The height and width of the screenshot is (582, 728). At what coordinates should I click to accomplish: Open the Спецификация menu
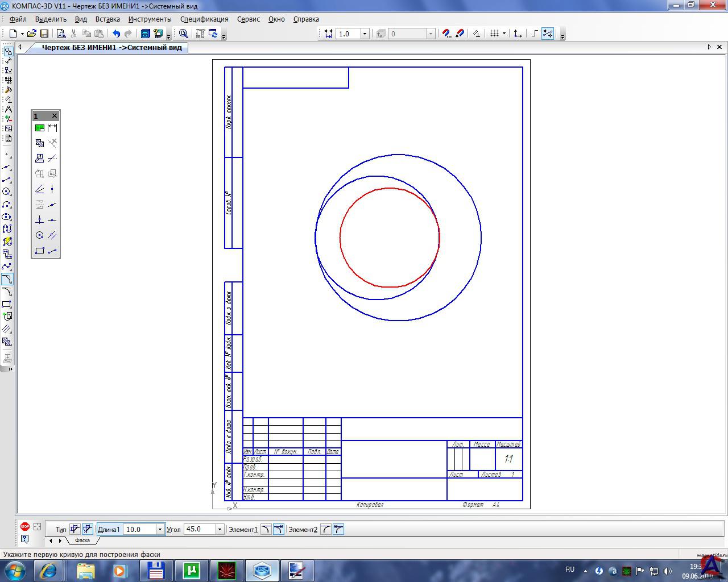click(x=204, y=19)
